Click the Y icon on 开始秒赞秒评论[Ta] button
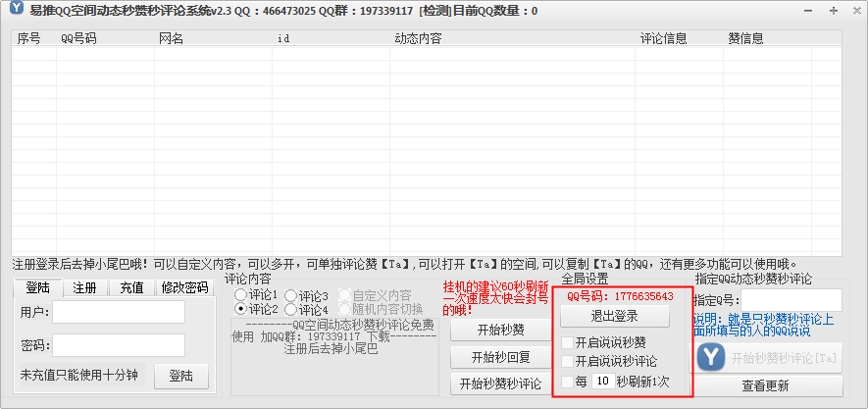This screenshot has height=409, width=868. [x=711, y=358]
